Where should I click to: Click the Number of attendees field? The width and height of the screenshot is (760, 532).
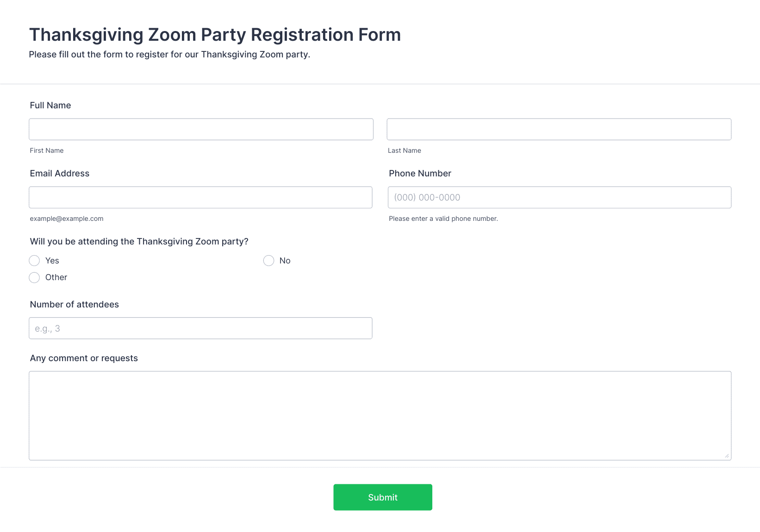coord(200,328)
